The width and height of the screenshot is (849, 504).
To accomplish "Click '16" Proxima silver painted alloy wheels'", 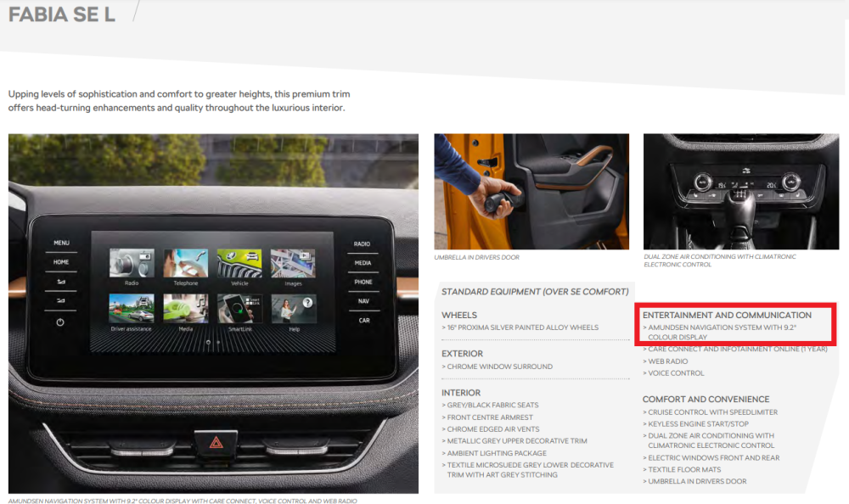I will (520, 328).
